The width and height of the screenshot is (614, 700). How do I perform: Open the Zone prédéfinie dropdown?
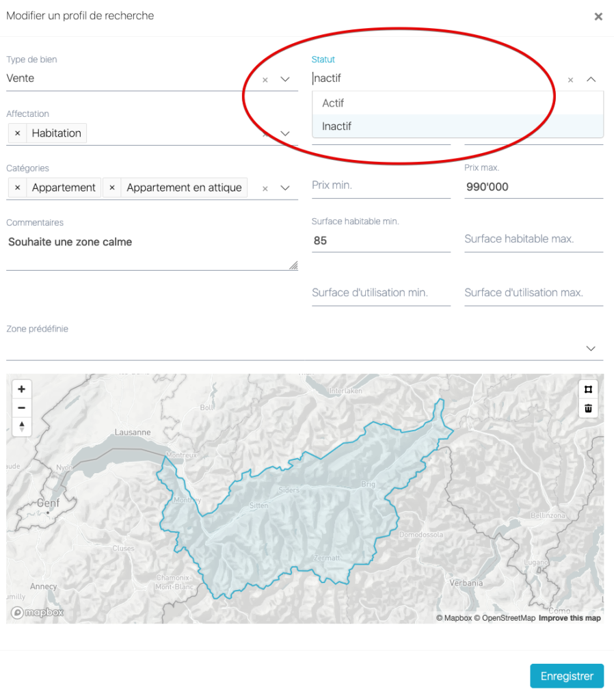[x=591, y=349]
